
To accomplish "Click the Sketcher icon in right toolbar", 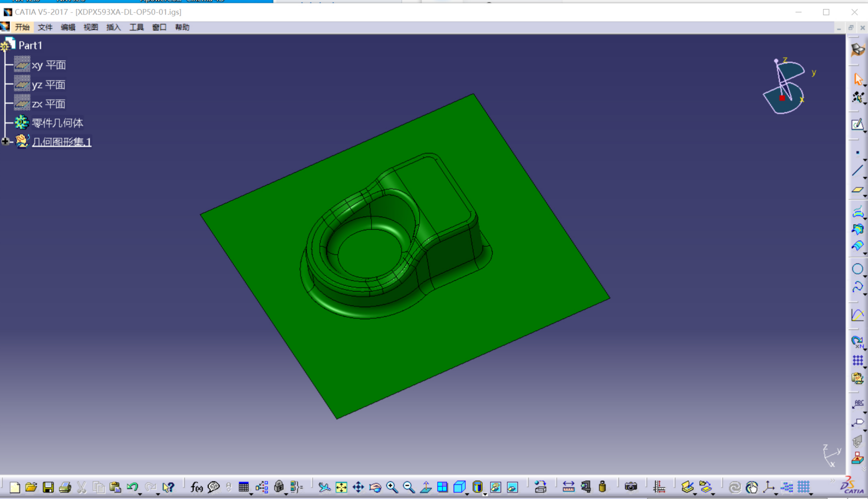I will (x=857, y=124).
